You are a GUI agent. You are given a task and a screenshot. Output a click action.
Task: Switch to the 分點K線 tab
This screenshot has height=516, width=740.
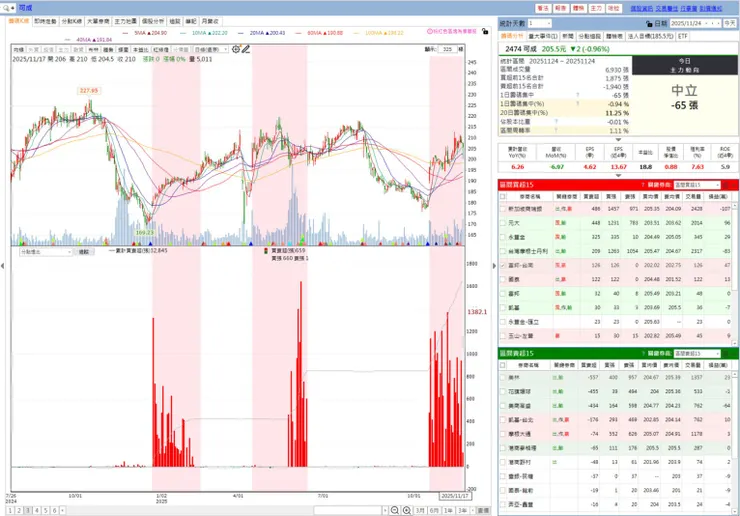point(72,21)
